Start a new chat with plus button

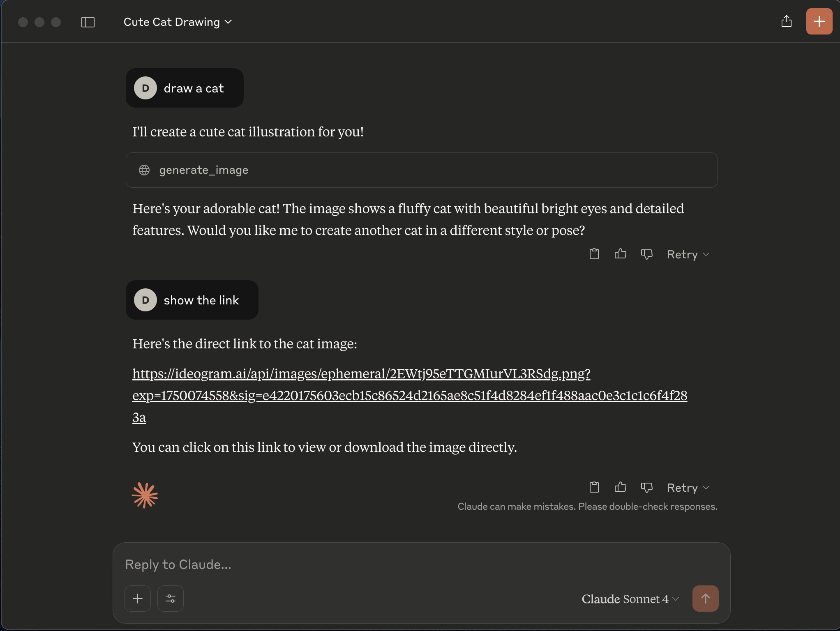point(819,21)
